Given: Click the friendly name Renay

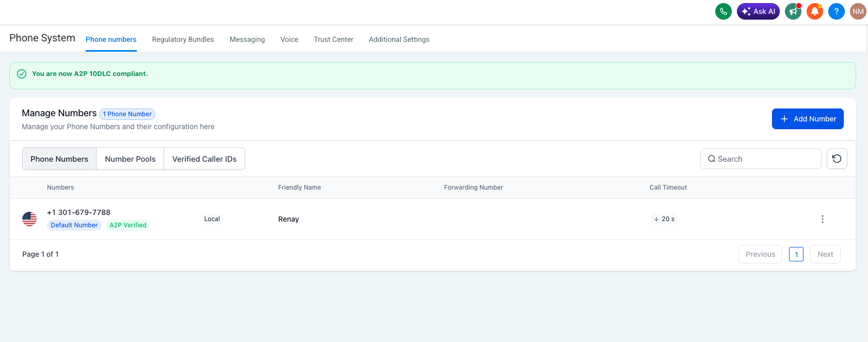Looking at the screenshot, I should tap(288, 219).
